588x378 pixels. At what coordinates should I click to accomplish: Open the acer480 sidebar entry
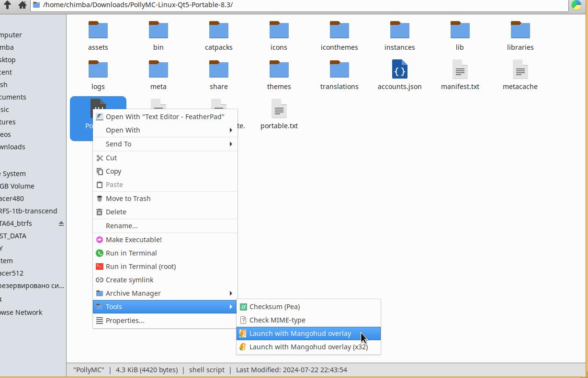[12, 199]
